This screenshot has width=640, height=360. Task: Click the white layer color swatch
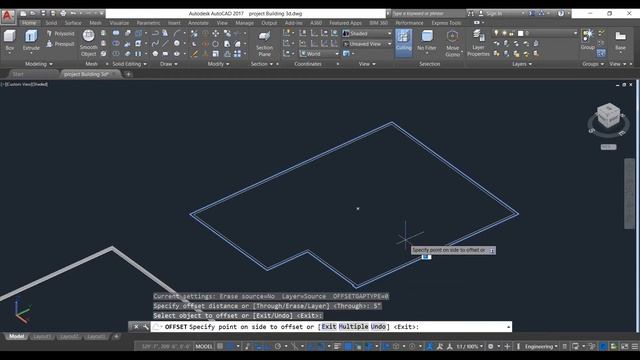520,33
